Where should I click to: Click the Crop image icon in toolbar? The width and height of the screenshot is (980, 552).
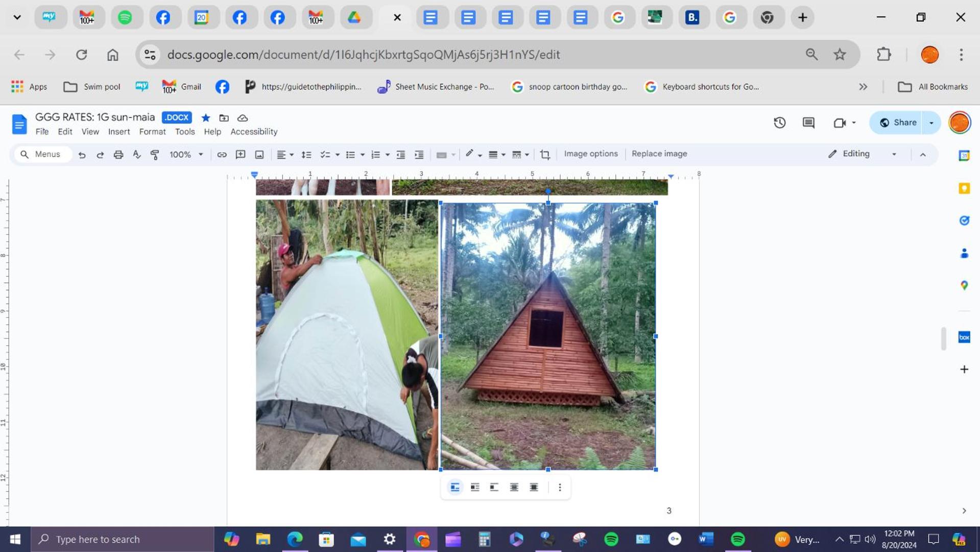click(545, 154)
